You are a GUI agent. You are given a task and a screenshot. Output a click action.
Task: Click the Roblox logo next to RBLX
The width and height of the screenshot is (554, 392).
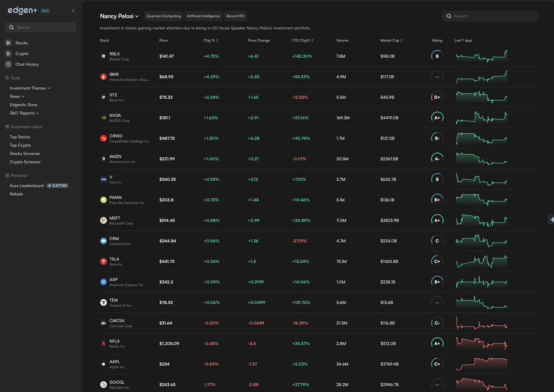103,56
